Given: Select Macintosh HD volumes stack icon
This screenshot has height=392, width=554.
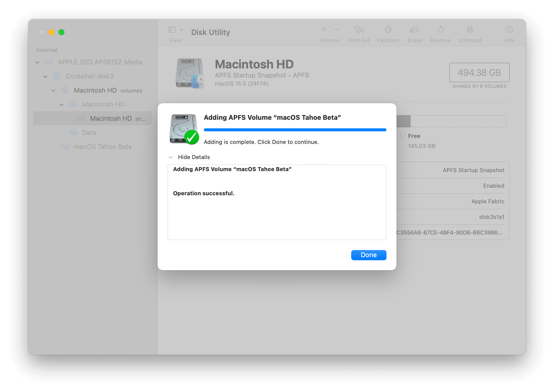Looking at the screenshot, I should (65, 90).
